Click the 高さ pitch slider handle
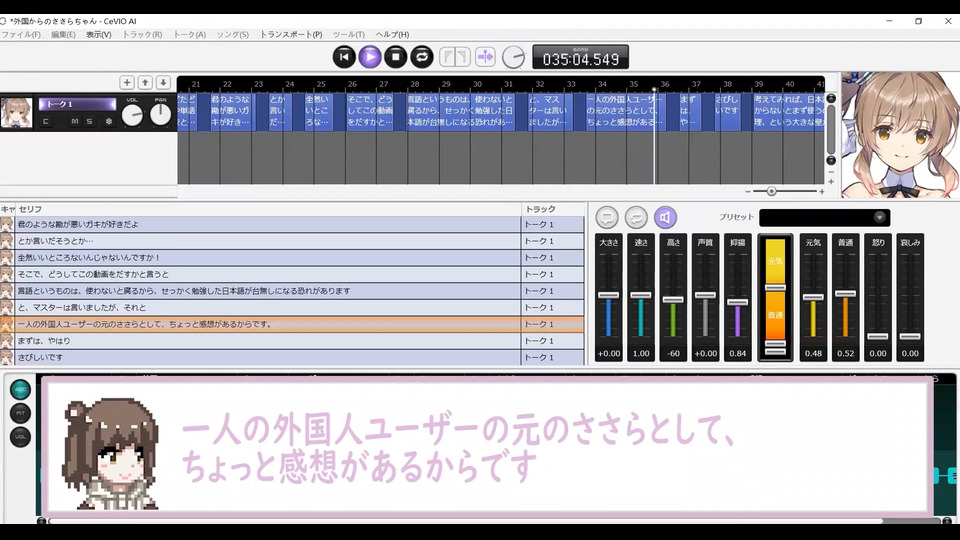960x540 pixels. coord(673,299)
